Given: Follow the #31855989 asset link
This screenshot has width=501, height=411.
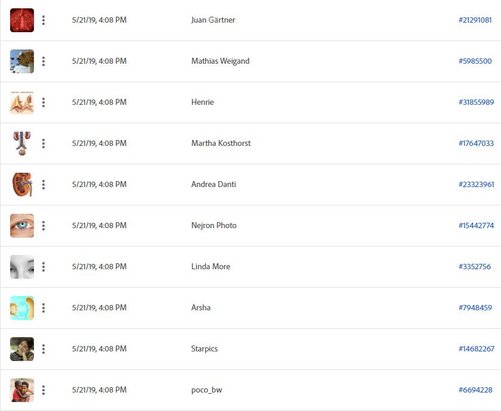Looking at the screenshot, I should click(476, 102).
